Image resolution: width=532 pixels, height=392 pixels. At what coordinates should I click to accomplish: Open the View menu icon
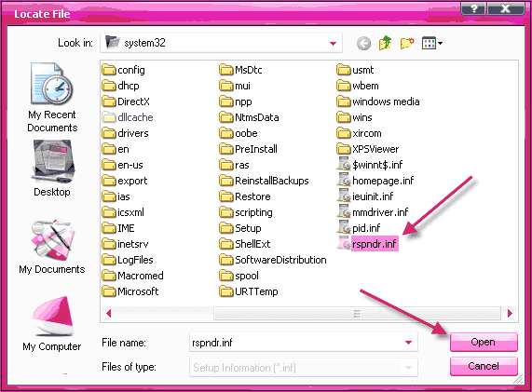[x=432, y=43]
